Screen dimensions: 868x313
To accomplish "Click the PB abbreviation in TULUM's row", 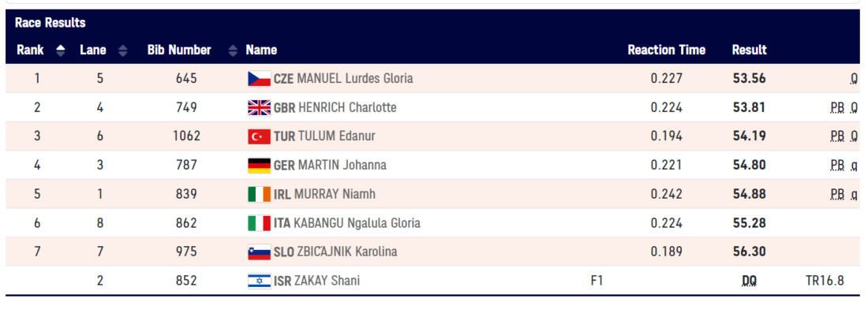I will [837, 136].
